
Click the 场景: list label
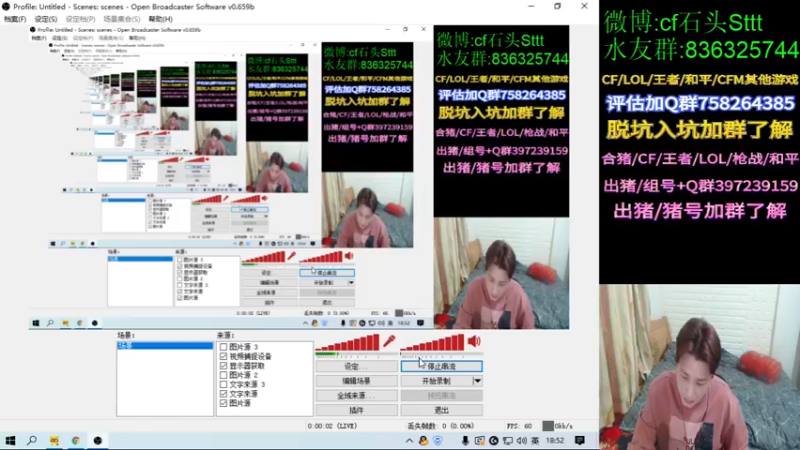[x=126, y=335]
